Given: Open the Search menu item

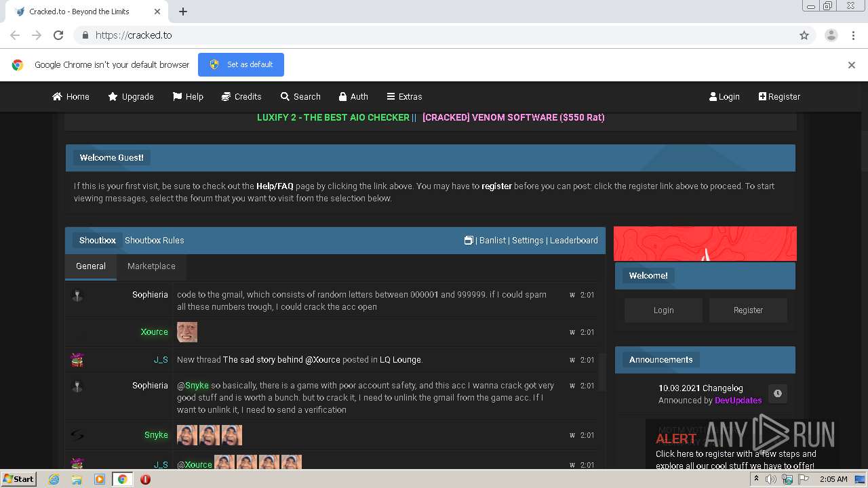Looking at the screenshot, I should pyautogui.click(x=300, y=96).
